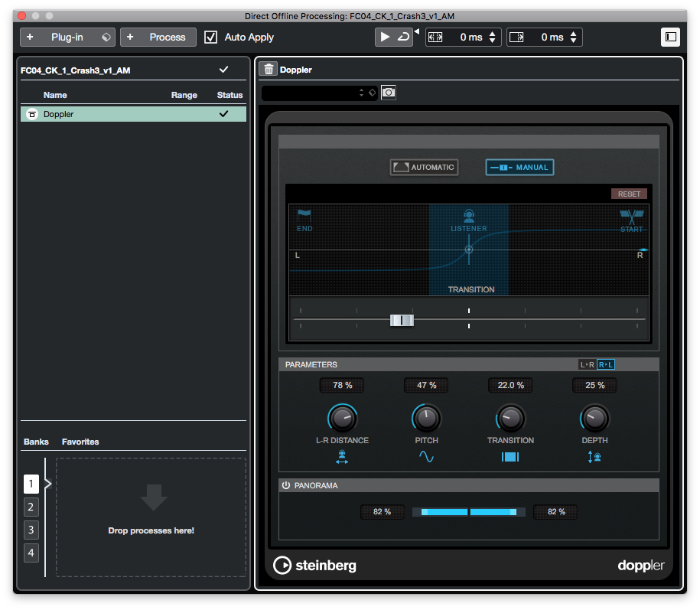The width and height of the screenshot is (700, 610).
Task: Click the Panorama power icon
Action: (x=285, y=485)
